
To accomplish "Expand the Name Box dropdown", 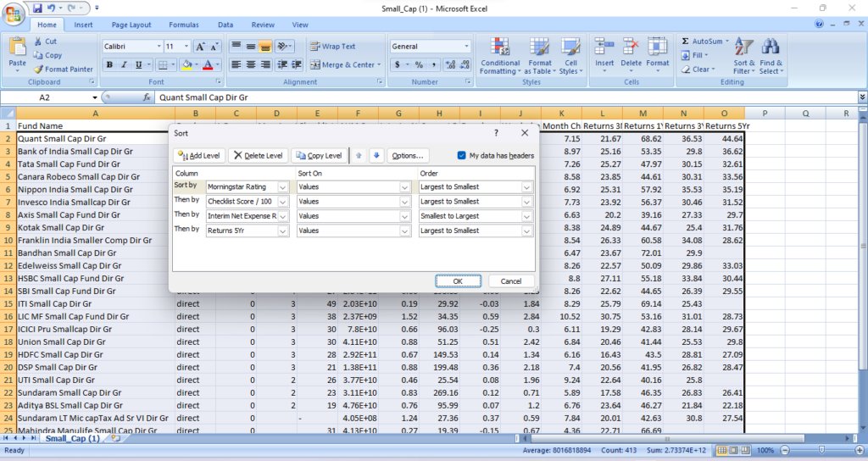I will (95, 97).
